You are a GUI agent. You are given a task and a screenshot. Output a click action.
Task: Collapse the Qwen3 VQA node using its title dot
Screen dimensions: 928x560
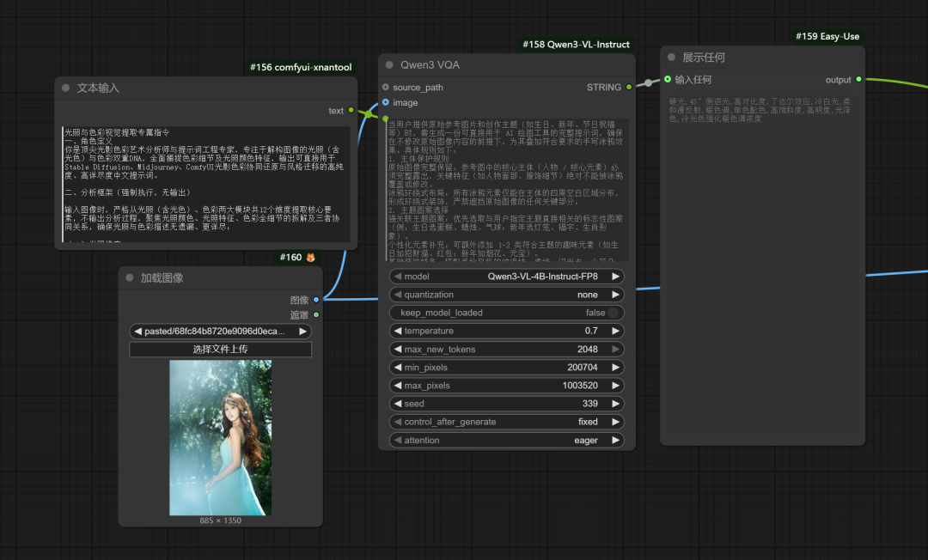(389, 64)
